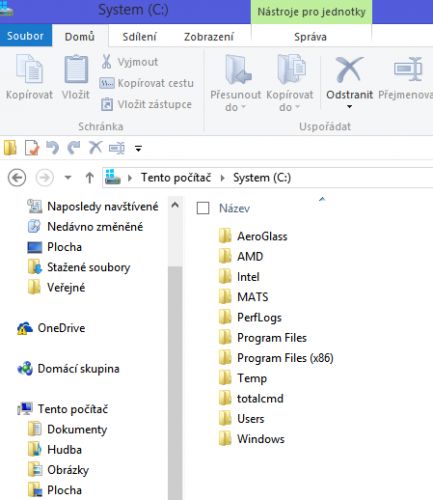This screenshot has width=433, height=500.
Task: Expand the address bar root chevron
Action: coord(130,178)
